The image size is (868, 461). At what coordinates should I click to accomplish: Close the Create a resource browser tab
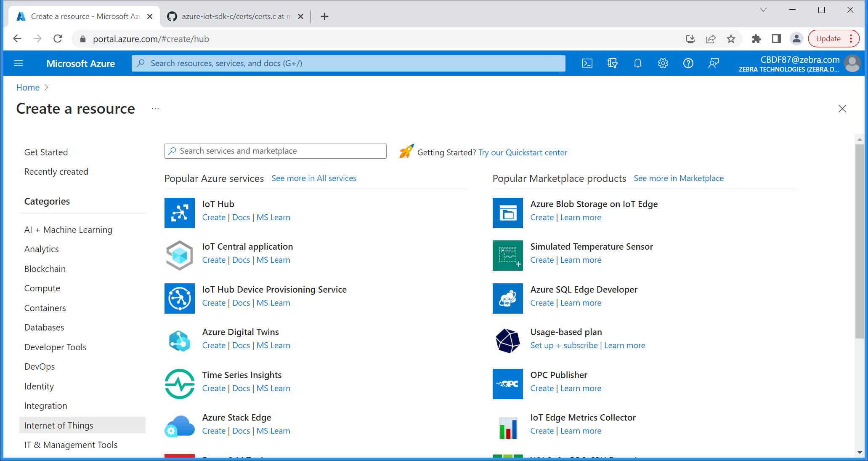pos(150,16)
